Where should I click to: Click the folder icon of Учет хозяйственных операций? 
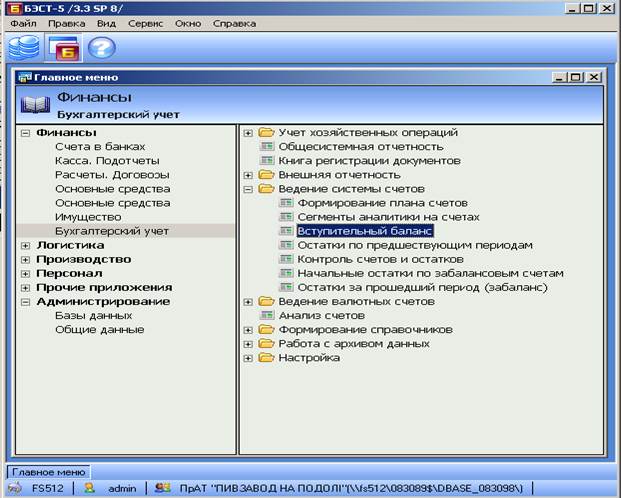[266, 132]
